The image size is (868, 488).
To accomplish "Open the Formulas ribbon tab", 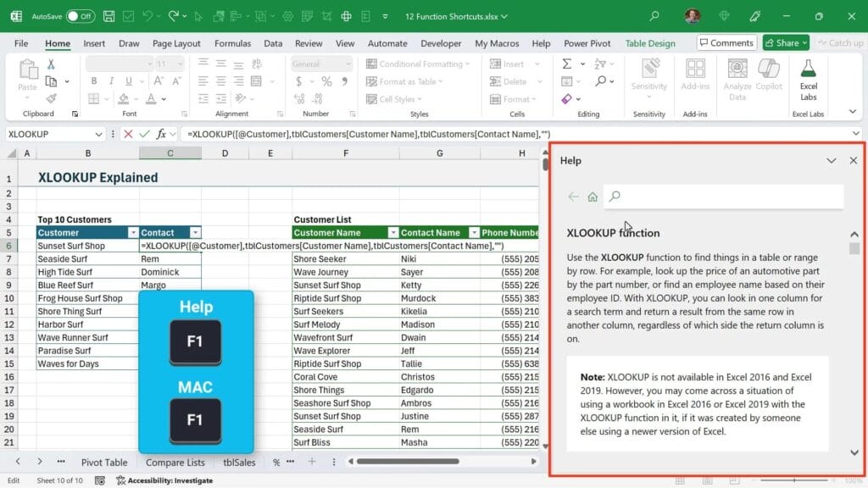I will 232,43.
